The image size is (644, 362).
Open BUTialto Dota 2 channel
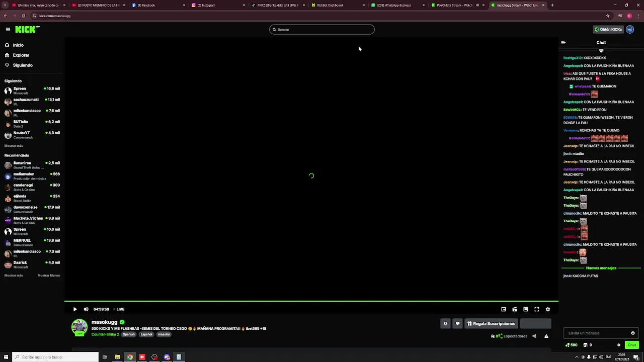click(x=32, y=124)
